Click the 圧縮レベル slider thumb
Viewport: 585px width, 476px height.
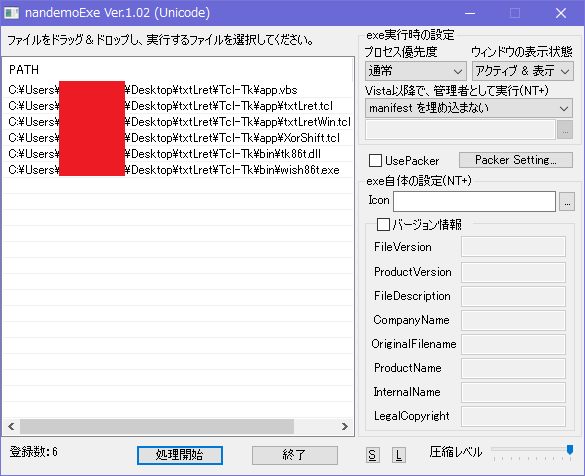tap(570, 450)
